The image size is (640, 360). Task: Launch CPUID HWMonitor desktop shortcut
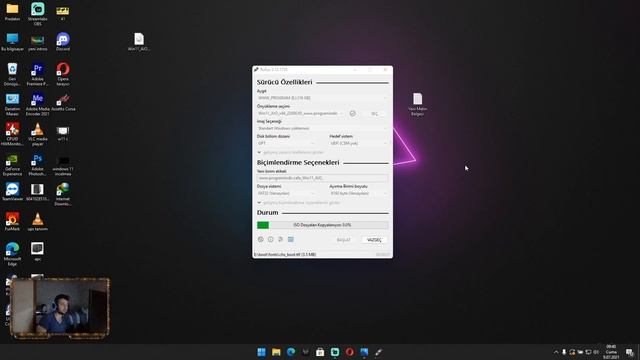[12, 134]
